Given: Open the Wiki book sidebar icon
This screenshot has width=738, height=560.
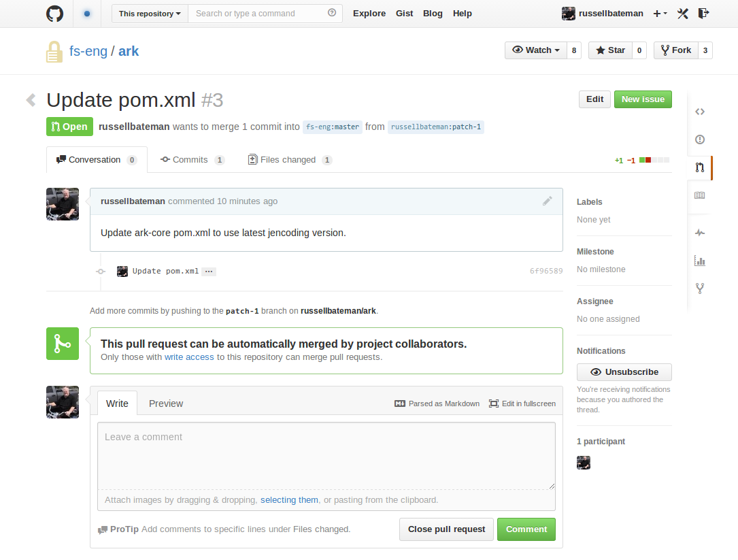Looking at the screenshot, I should tap(700, 195).
